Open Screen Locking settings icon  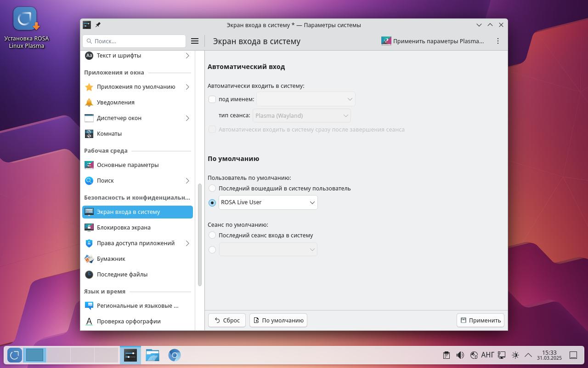click(89, 228)
